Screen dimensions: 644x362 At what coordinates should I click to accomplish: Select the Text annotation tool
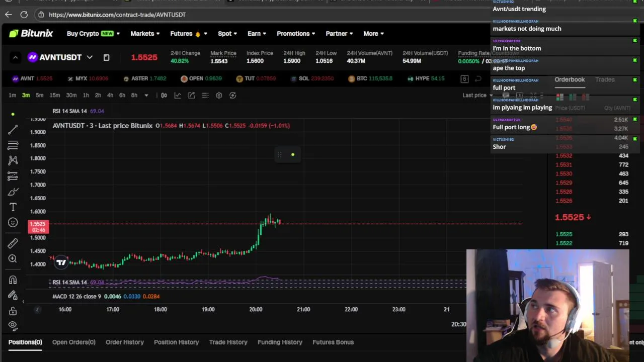coord(13,207)
